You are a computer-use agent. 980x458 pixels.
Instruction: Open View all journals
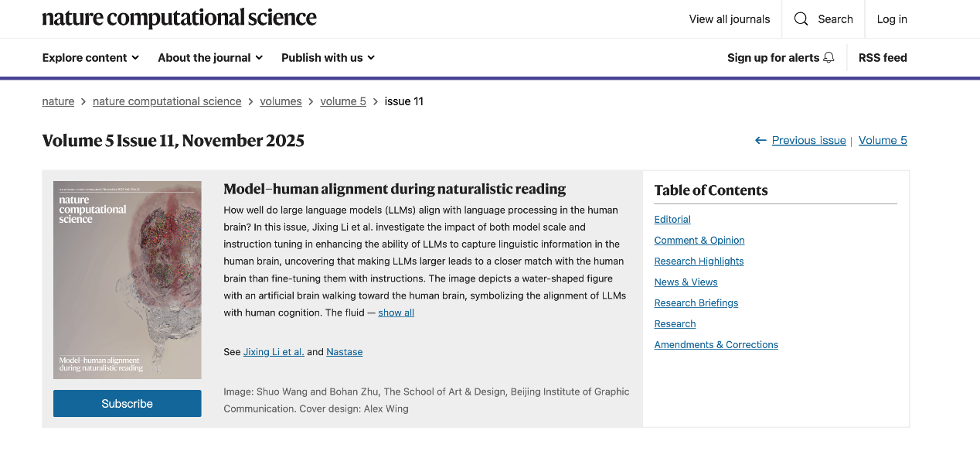(730, 19)
